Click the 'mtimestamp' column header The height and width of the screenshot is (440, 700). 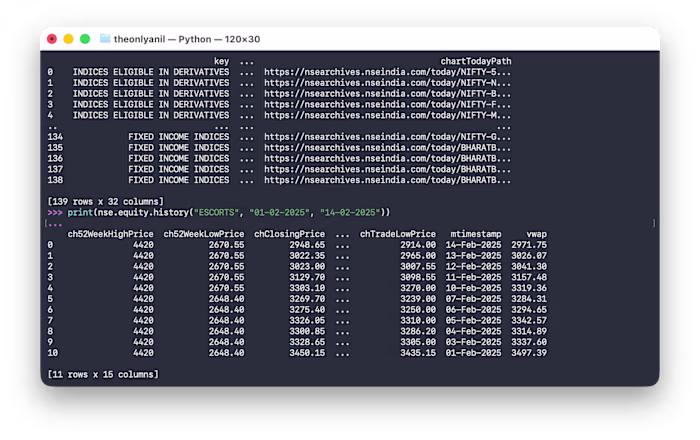coord(476,234)
